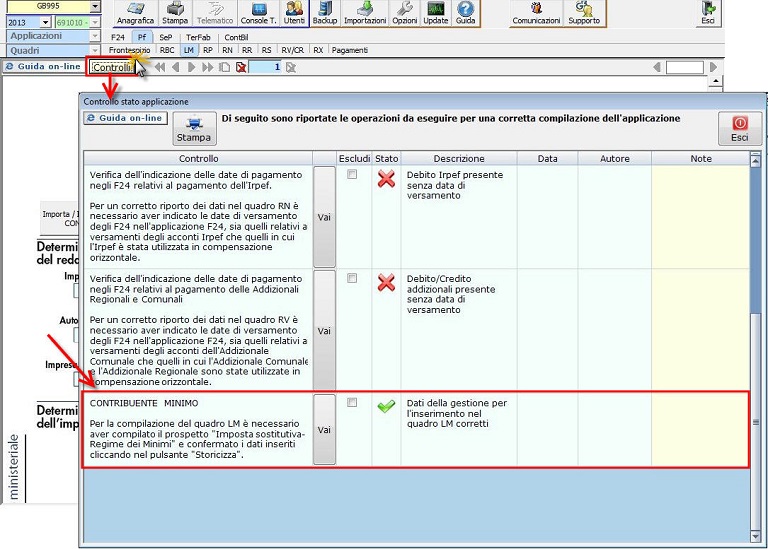Open the Telematico tool

(215, 13)
